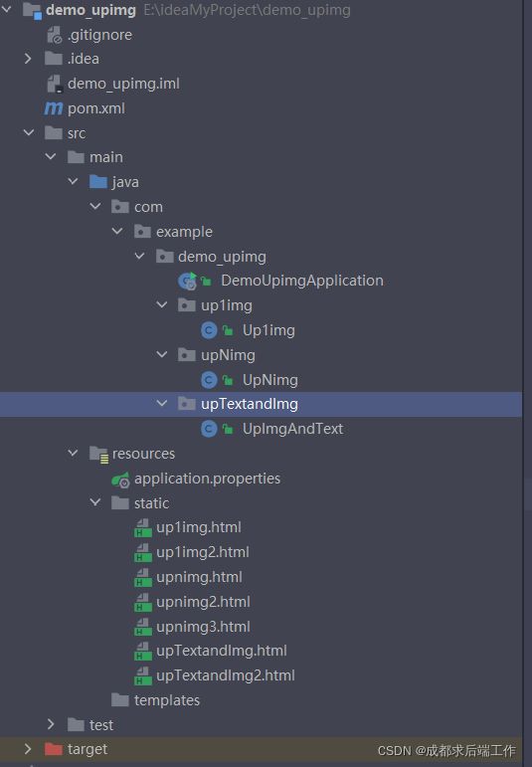Select demo_upimg.iml file
The width and height of the screenshot is (532, 767).
pos(123,84)
